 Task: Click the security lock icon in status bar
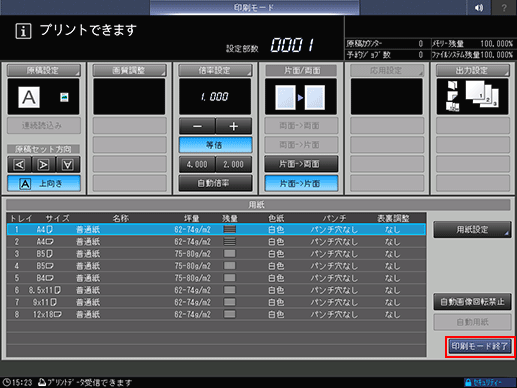pyautogui.click(x=468, y=382)
